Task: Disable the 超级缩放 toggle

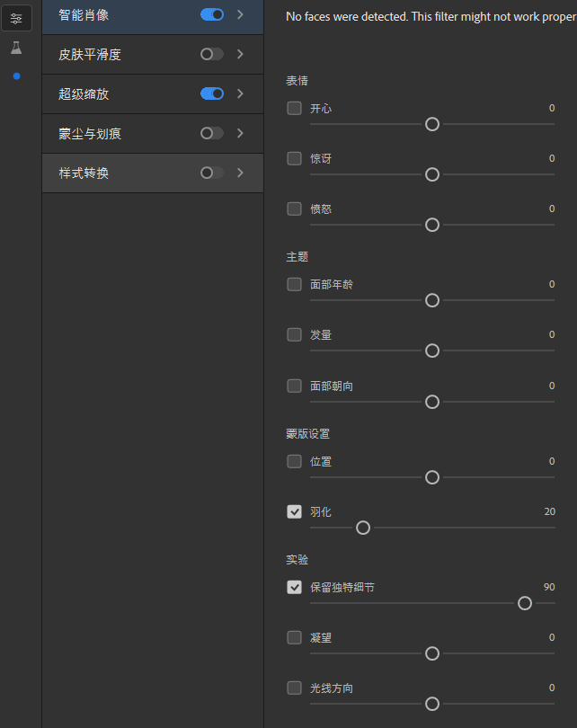Action: [212, 93]
